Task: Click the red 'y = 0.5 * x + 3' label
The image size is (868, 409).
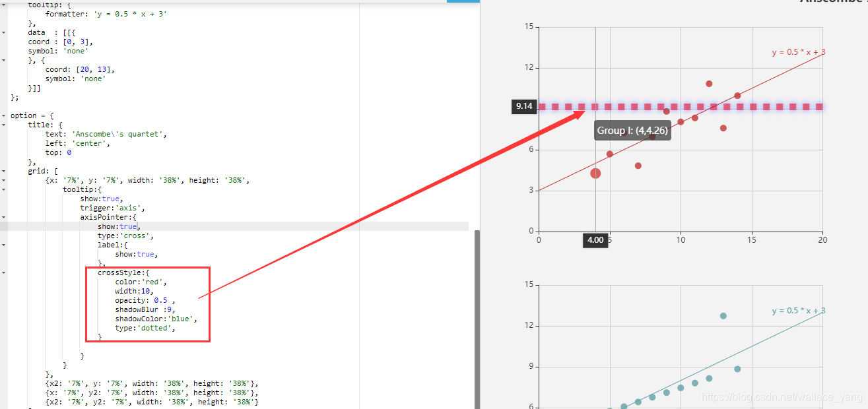Action: 799,52
